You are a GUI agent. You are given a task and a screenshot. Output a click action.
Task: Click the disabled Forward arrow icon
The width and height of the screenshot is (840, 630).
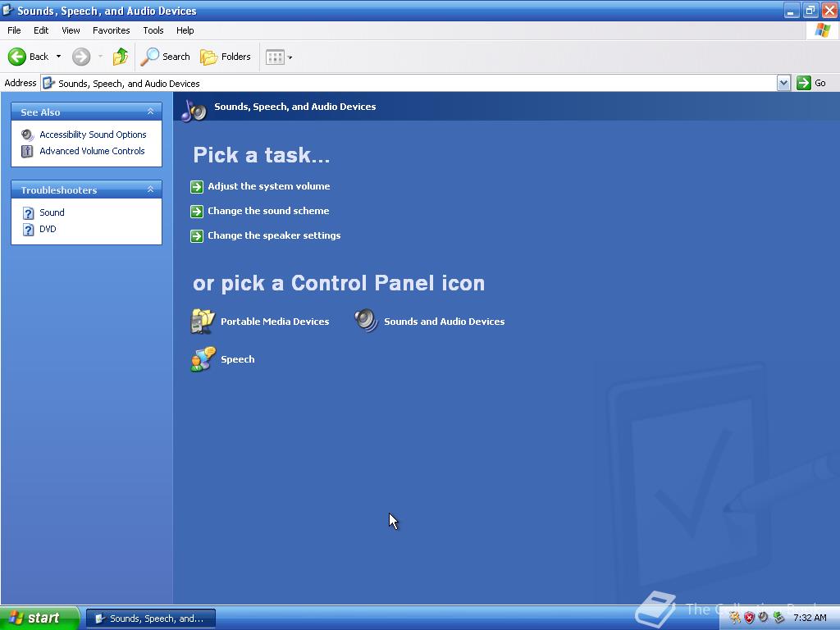point(81,57)
